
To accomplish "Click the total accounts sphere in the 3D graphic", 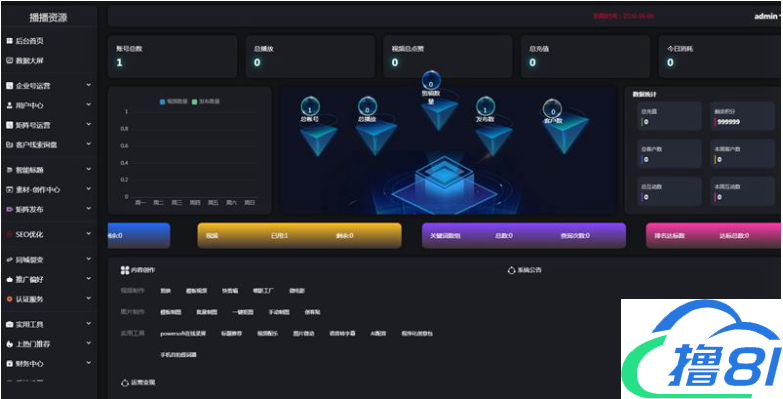I will pyautogui.click(x=310, y=106).
